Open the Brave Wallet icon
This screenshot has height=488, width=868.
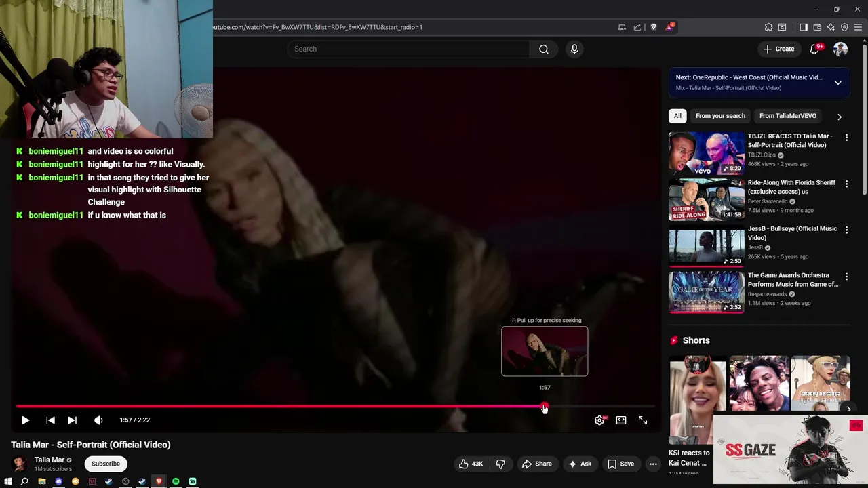(x=817, y=27)
